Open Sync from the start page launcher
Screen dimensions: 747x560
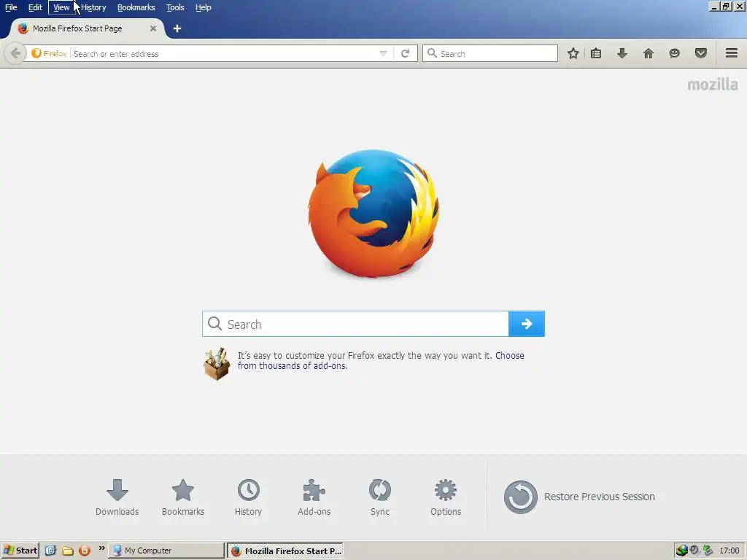coord(380,497)
